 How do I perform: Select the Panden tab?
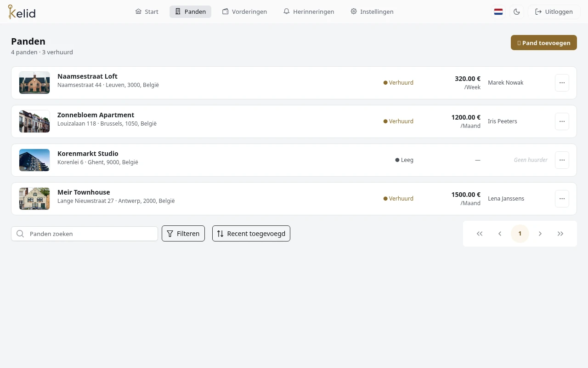tap(190, 12)
